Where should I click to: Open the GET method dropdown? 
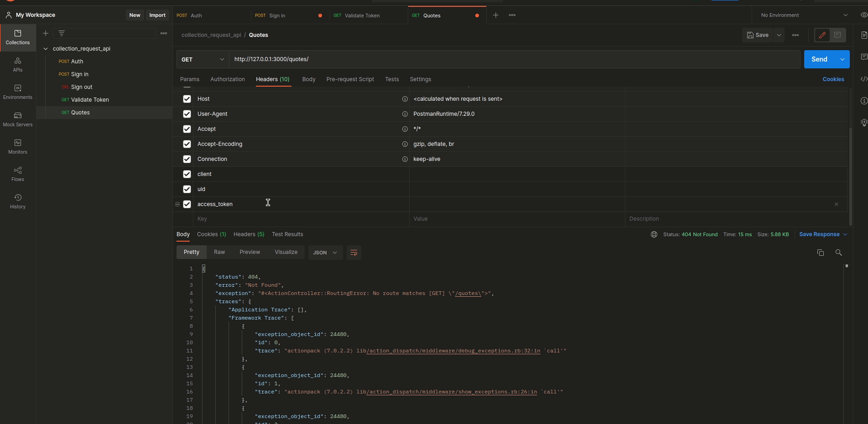[203, 59]
